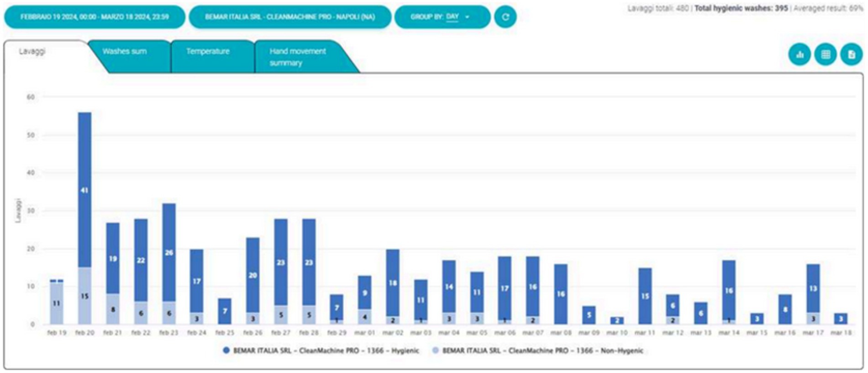Switch to table grid view icon
The image size is (868, 373).
826,54
